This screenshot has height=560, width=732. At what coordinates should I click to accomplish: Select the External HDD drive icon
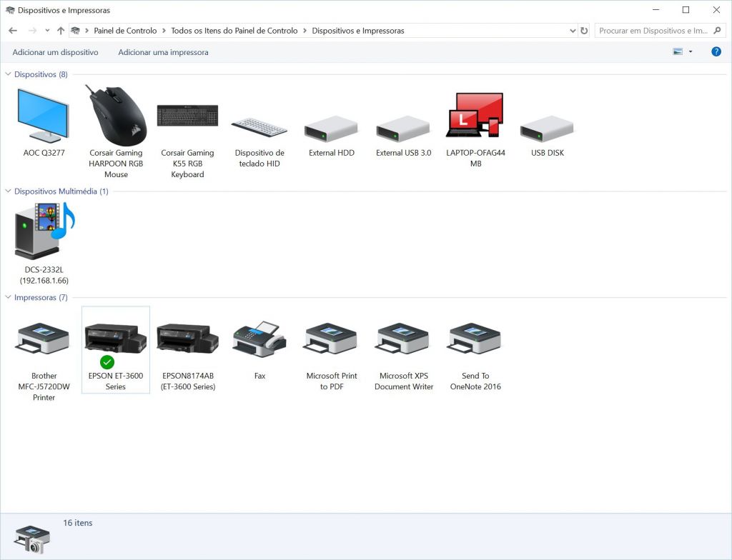tap(332, 135)
